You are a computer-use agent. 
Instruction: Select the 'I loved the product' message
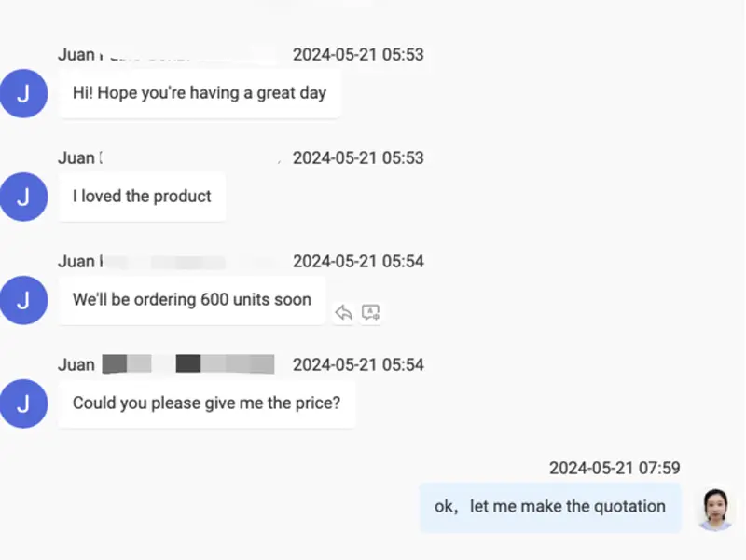[x=142, y=197]
